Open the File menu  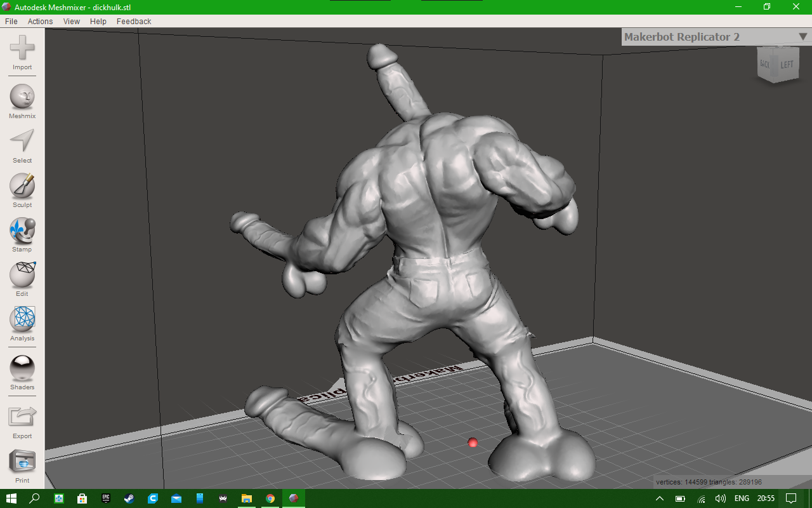(x=11, y=21)
